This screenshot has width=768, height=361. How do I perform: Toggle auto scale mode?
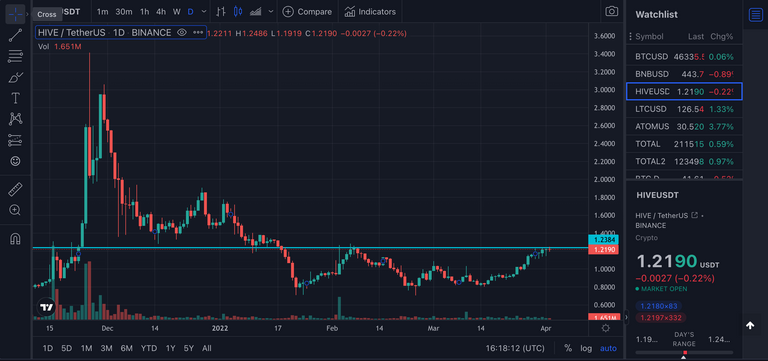pos(608,348)
